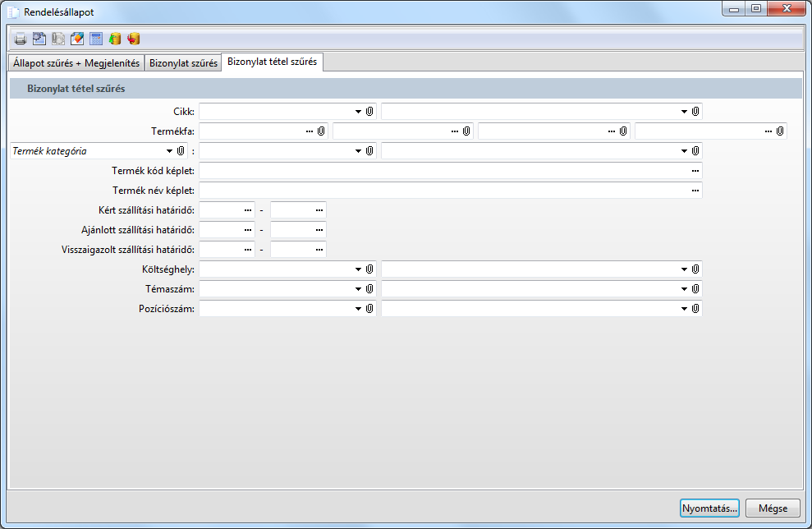Select the Bizonylat tétel szűrés tab
Screen dimensions: 812x529
273,62
